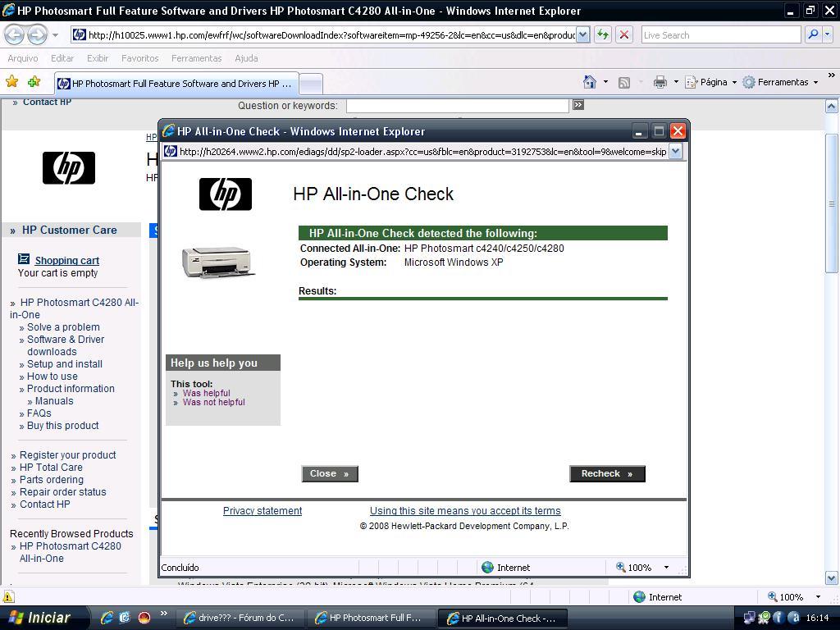Open the Página command bar menu
This screenshot has height=630, width=840.
point(711,82)
